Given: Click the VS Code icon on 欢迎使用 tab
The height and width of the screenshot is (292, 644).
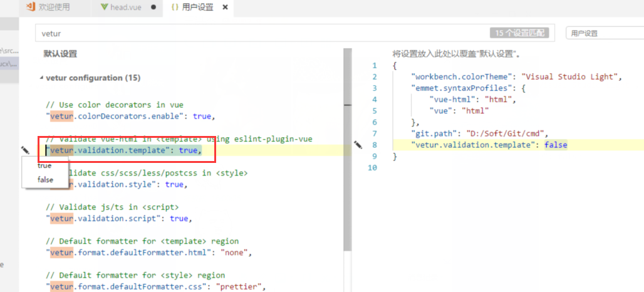Looking at the screenshot, I should [28, 8].
